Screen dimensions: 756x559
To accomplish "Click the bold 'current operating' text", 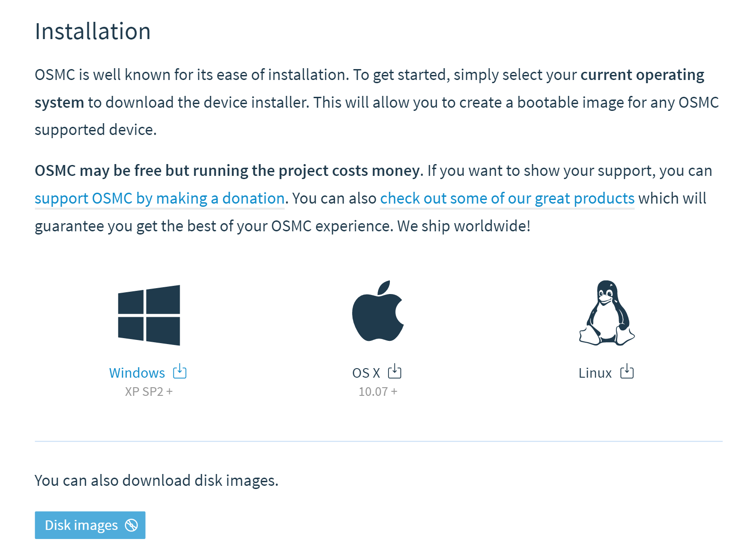I will coord(642,75).
